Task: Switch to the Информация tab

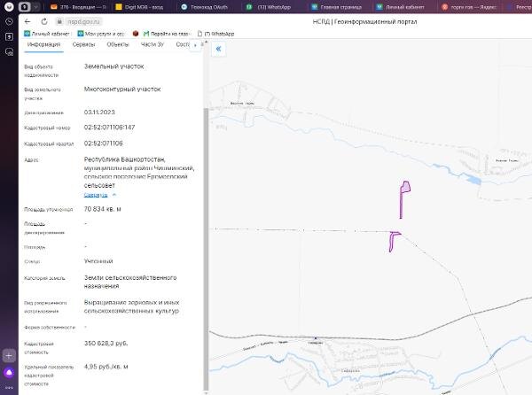Action: [43, 44]
